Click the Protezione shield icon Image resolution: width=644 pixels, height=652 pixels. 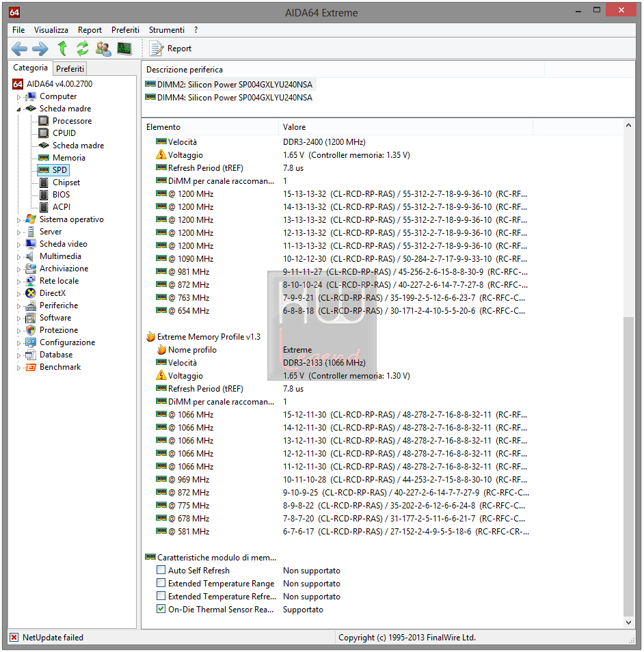pos(30,330)
